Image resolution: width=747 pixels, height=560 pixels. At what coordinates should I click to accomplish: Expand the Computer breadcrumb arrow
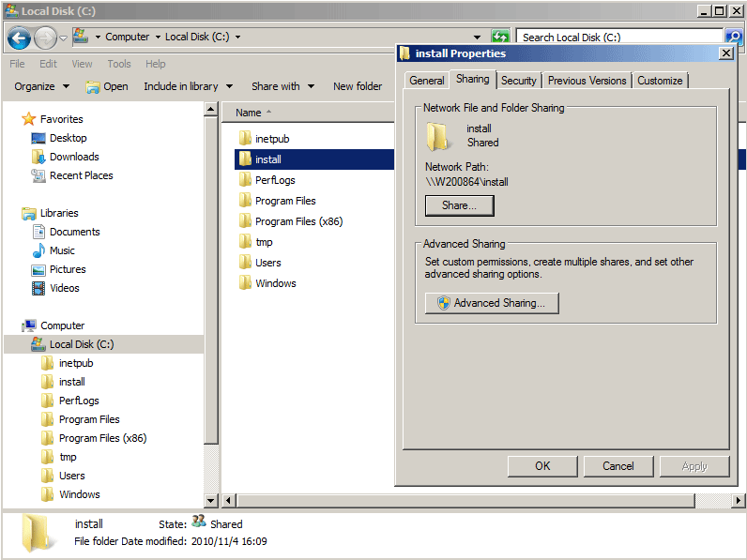pyautogui.click(x=158, y=37)
